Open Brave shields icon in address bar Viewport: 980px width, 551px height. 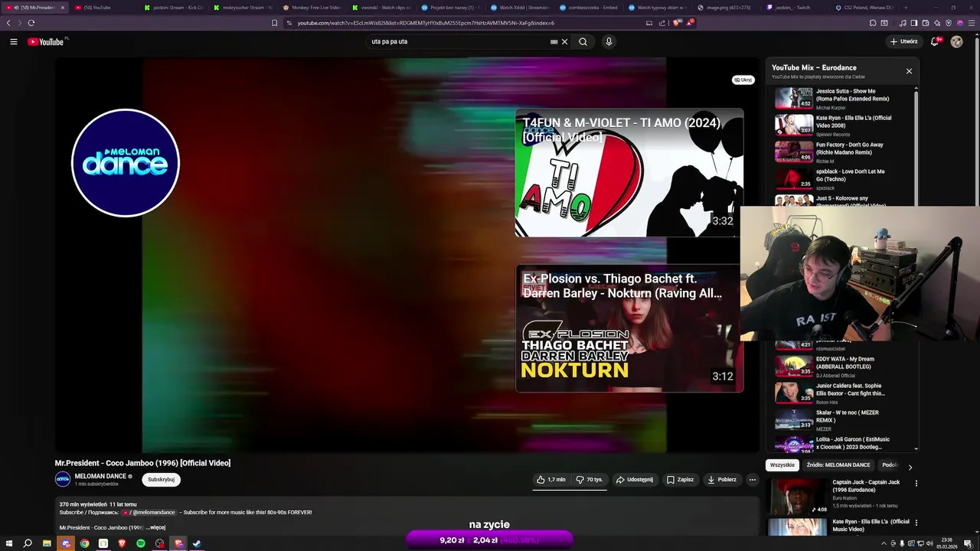point(677,23)
